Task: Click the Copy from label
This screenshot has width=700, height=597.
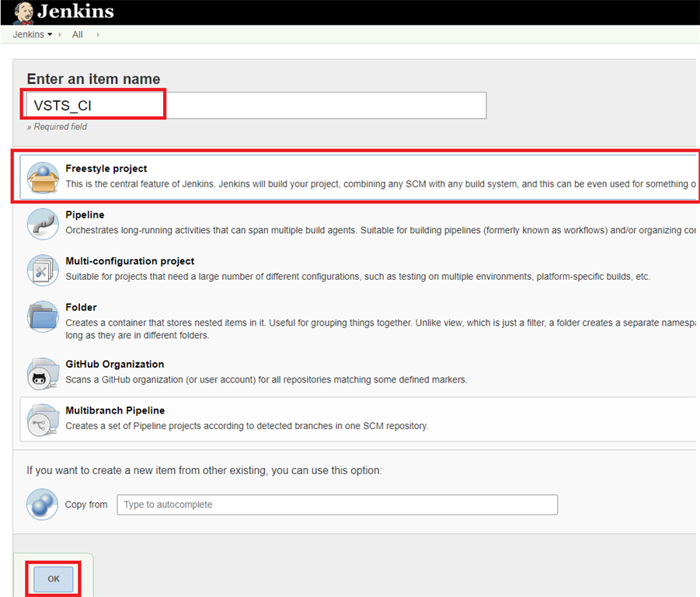Action: 86,504
